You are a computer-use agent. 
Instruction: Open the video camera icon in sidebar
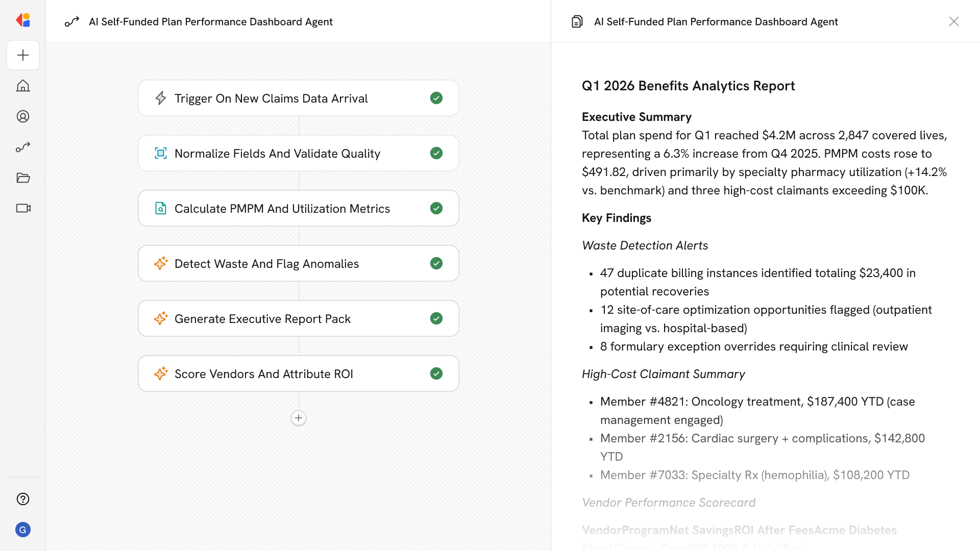(x=23, y=208)
